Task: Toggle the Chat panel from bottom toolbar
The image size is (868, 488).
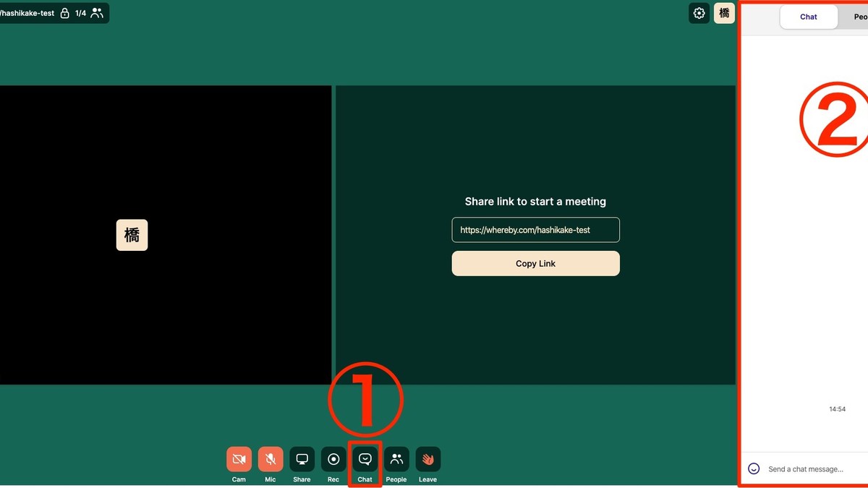Action: (x=365, y=459)
